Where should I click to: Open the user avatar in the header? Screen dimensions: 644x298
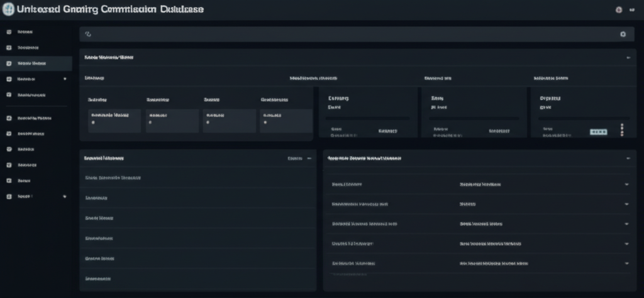click(x=619, y=10)
